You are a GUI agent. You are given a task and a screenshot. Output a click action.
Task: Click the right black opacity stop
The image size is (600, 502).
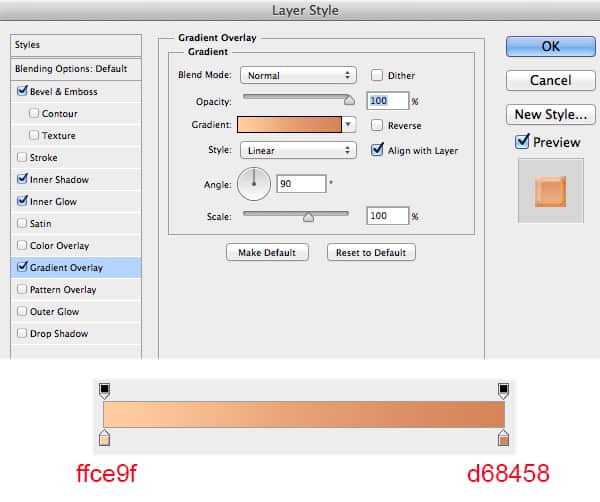coord(504,390)
